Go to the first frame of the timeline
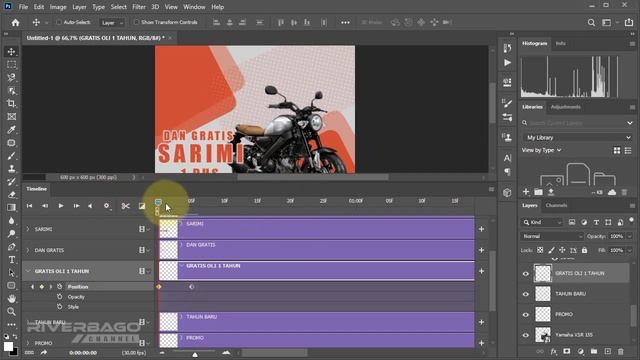Viewport: 640px width, 360px height. 29,206
